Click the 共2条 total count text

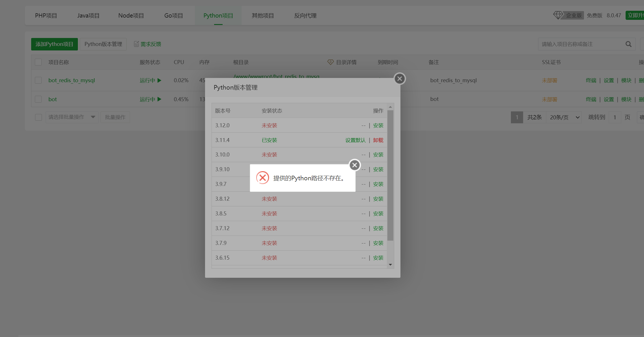(534, 117)
